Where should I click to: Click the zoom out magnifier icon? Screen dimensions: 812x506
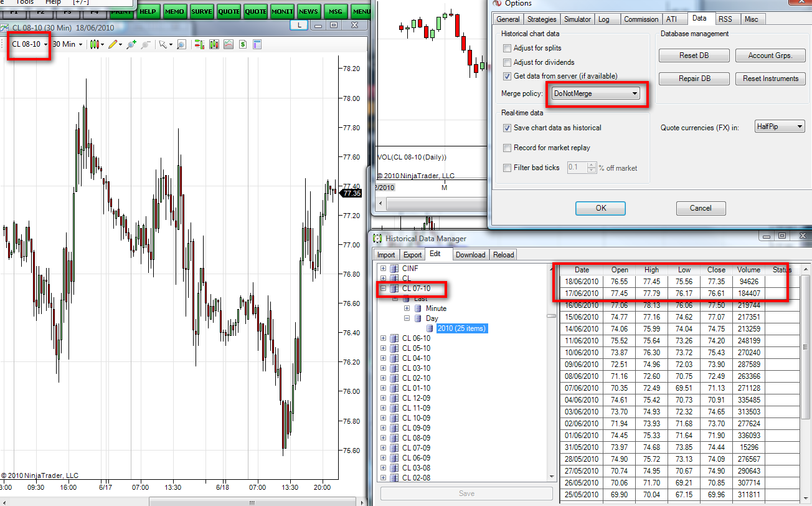146,44
